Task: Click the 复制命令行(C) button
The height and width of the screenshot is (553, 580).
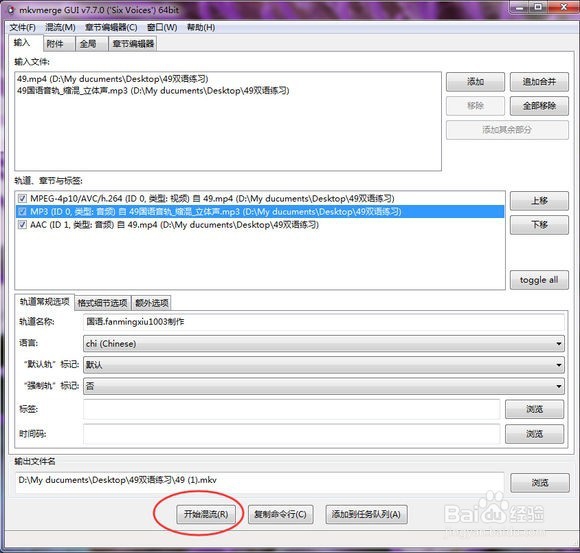Action: (280, 515)
